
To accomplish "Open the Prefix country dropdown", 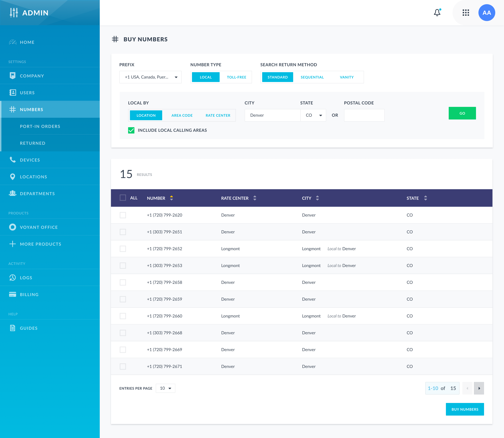I will 150,77.
